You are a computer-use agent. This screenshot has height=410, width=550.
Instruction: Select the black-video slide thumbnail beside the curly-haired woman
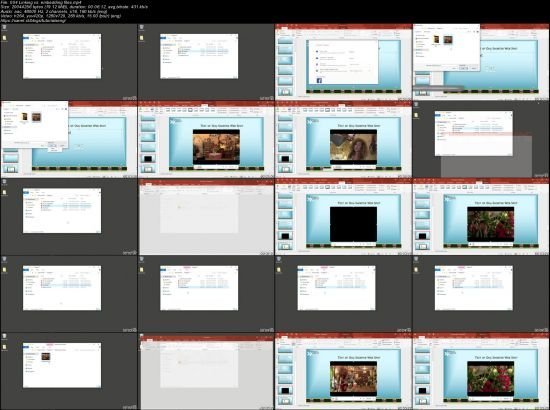pos(285,159)
